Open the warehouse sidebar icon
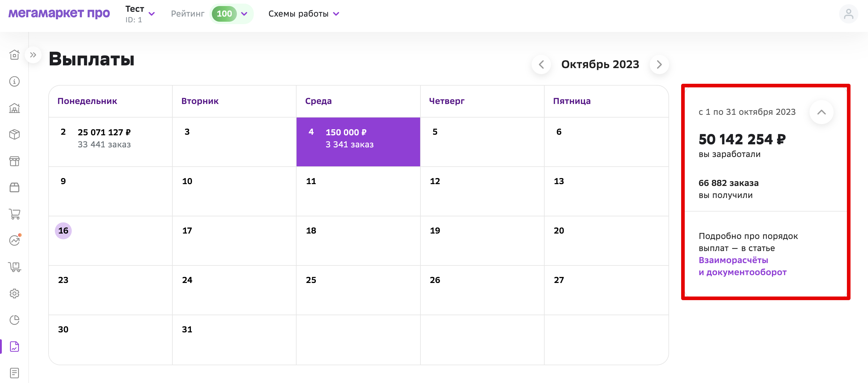Screen dimensions: 868x383 [x=14, y=108]
